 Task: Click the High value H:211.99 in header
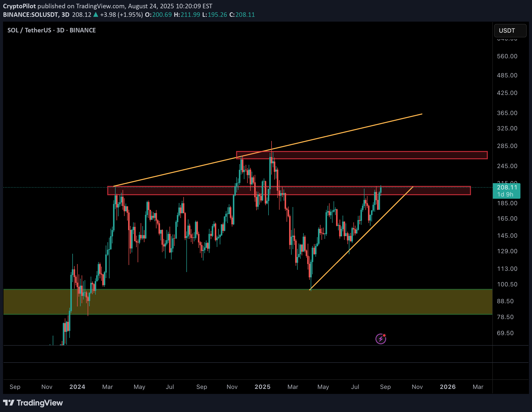click(x=187, y=15)
